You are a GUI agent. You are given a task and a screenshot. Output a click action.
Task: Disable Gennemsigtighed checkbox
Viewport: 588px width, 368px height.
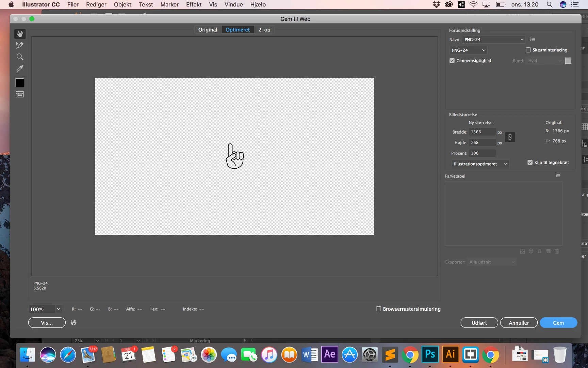452,61
